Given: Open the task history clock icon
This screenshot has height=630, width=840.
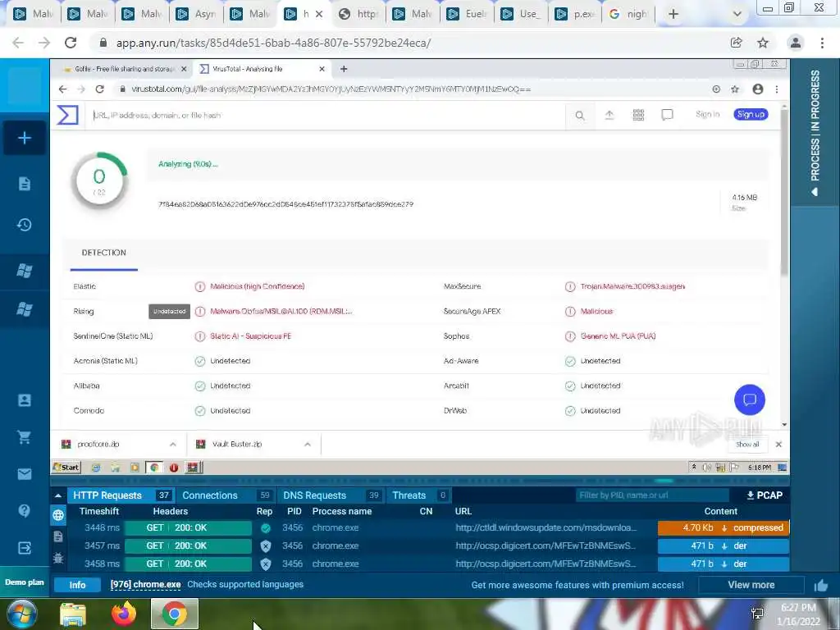Looking at the screenshot, I should pyautogui.click(x=24, y=225).
